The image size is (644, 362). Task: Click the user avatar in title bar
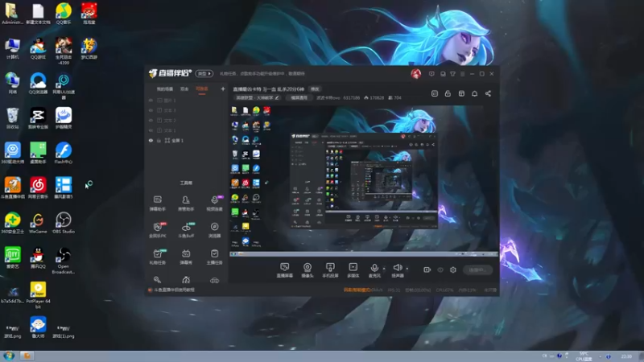415,74
